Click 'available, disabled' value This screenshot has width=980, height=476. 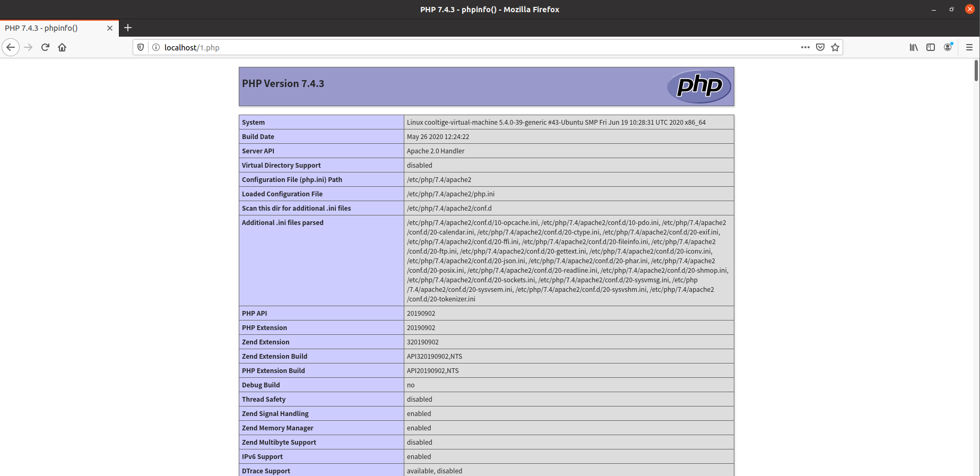point(435,471)
